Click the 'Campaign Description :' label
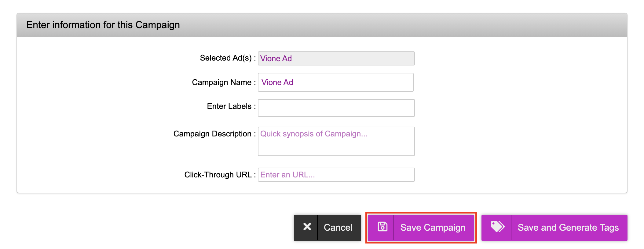The width and height of the screenshot is (644, 249). tap(214, 134)
